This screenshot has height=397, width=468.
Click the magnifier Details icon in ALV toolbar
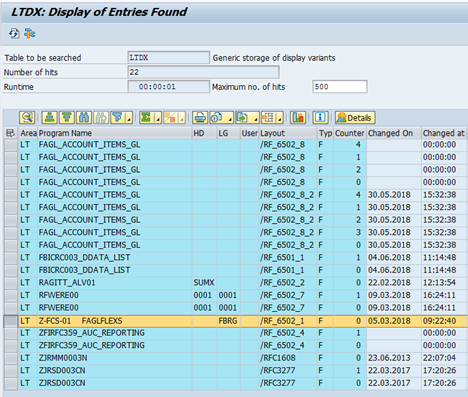point(27,118)
